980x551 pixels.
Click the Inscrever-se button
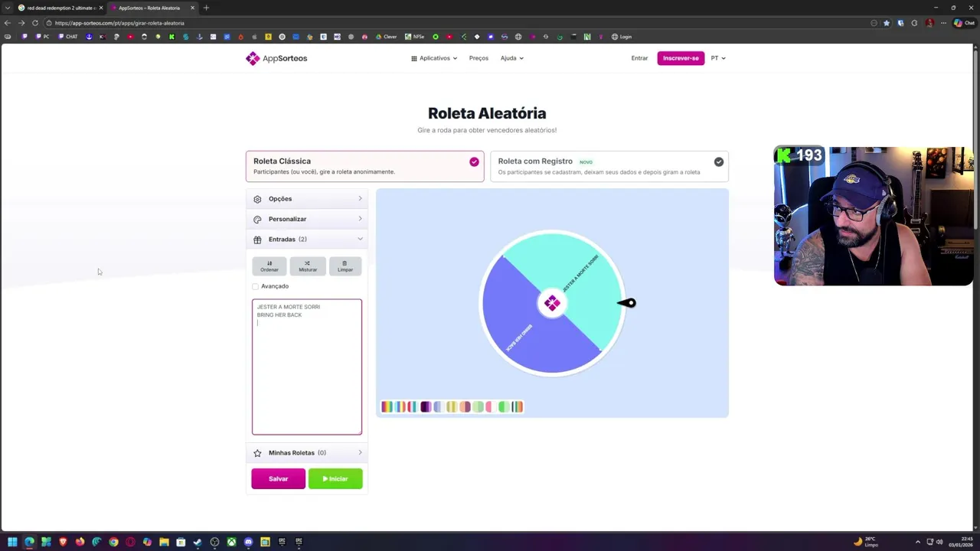(x=681, y=58)
